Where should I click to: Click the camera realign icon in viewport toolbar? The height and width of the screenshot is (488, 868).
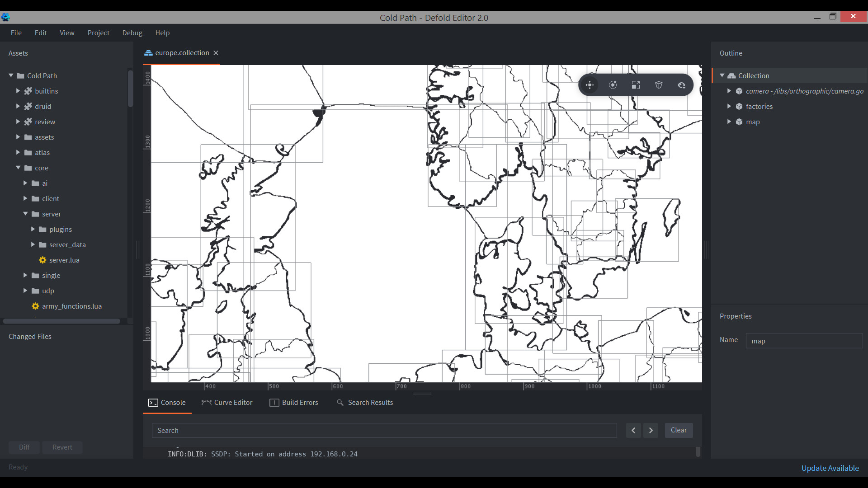(682, 85)
